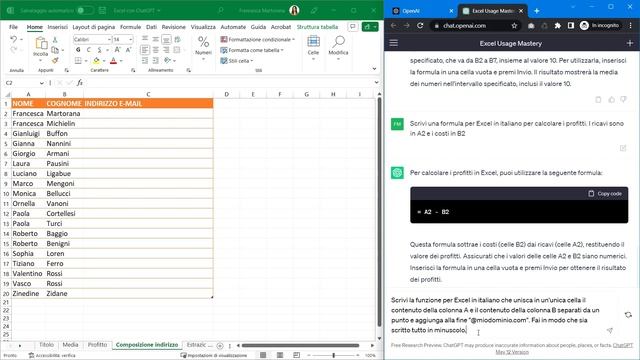Click the formula bar input field
The height and width of the screenshot is (360, 640).
tap(229, 83)
